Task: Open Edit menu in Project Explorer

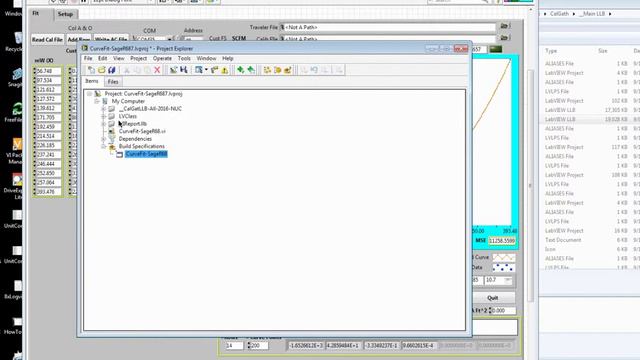Action: 102,58
